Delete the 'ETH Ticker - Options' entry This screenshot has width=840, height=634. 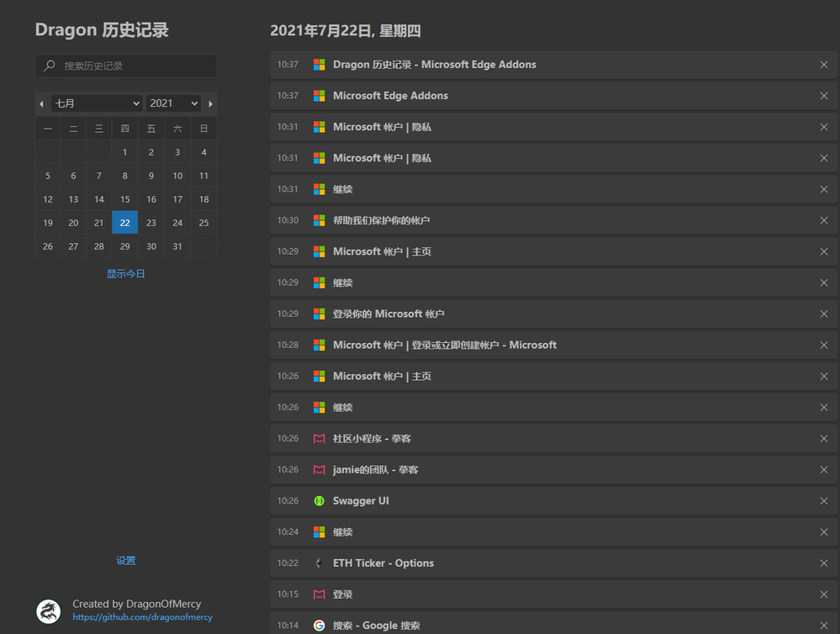click(x=823, y=563)
